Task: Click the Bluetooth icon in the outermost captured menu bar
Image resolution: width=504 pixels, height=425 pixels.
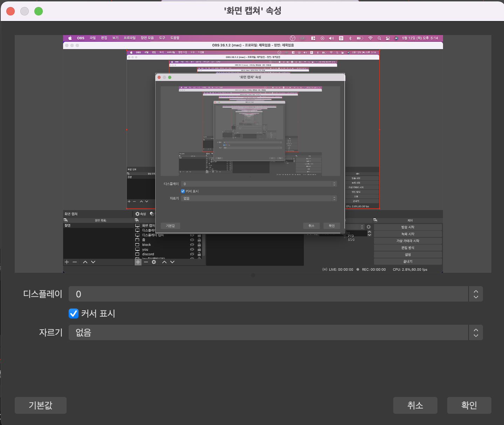Action: coord(350,38)
